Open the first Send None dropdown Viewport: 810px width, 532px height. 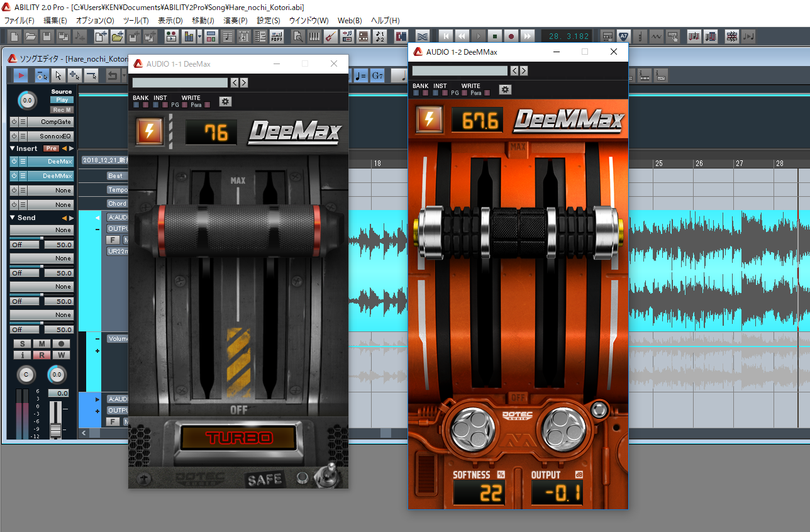tap(42, 230)
